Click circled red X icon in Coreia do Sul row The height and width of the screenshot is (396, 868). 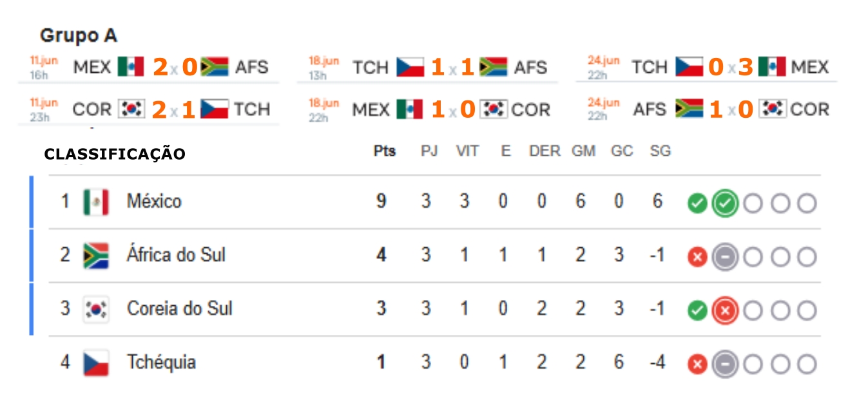(x=725, y=312)
